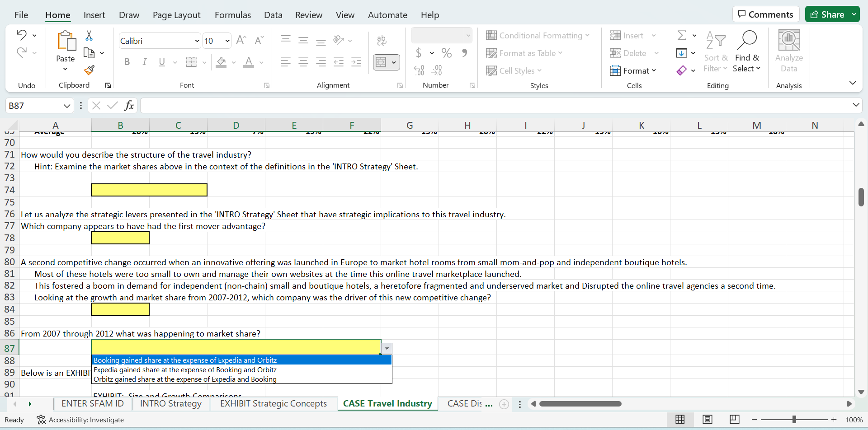Increase font size icon

pos(241,40)
